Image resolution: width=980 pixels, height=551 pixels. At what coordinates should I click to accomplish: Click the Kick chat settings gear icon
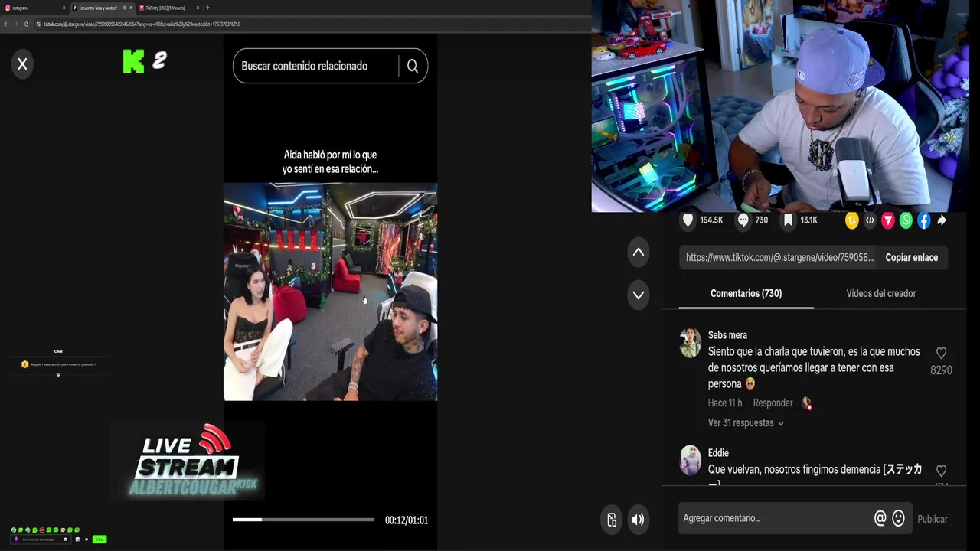pos(86,540)
